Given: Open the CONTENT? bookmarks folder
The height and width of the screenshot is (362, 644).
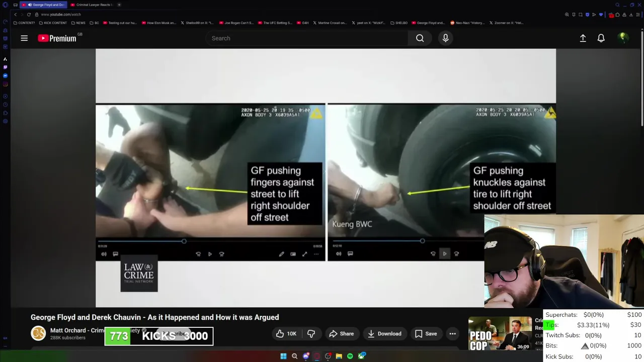Looking at the screenshot, I should pyautogui.click(x=24, y=23).
